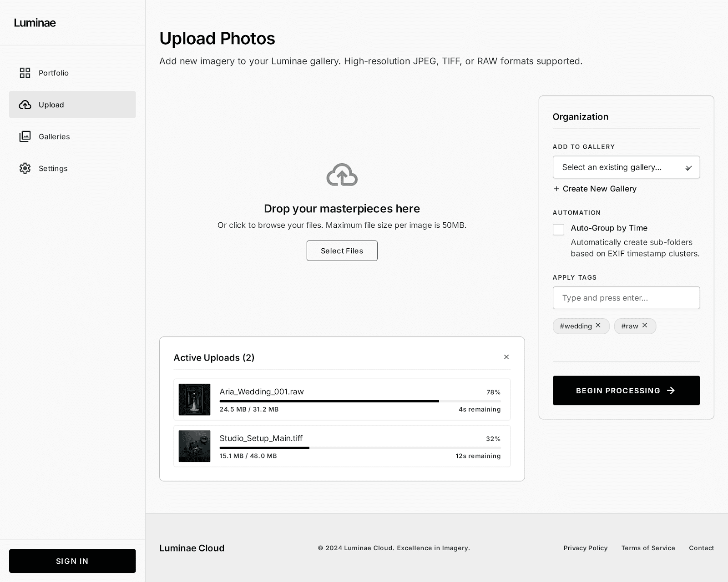The image size is (728, 582).
Task: Click the Settings gear icon
Action: tap(25, 168)
